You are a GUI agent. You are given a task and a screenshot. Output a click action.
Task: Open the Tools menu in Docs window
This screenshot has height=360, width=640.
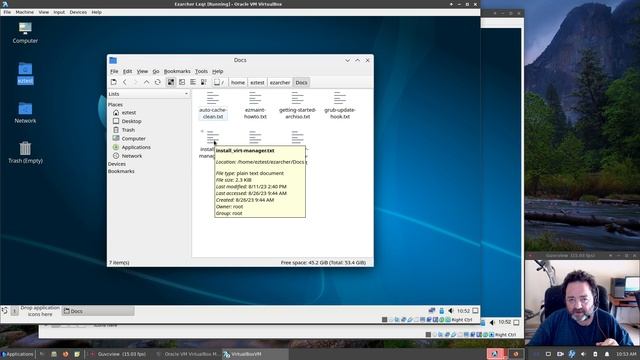201,71
